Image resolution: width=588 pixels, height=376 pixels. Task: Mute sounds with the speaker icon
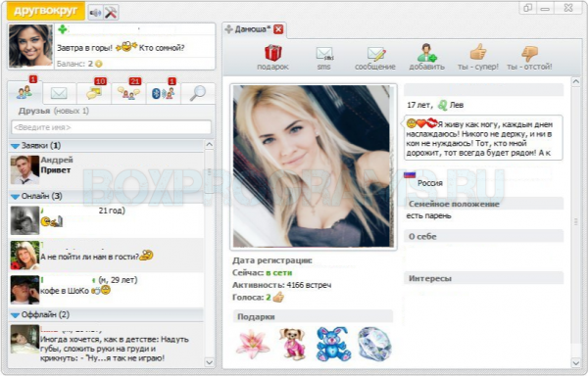(x=95, y=13)
